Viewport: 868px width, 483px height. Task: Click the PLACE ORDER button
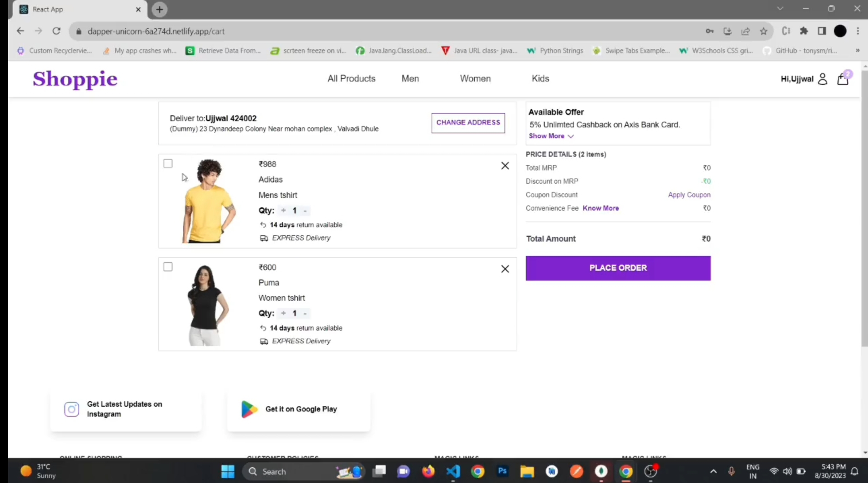click(x=618, y=268)
